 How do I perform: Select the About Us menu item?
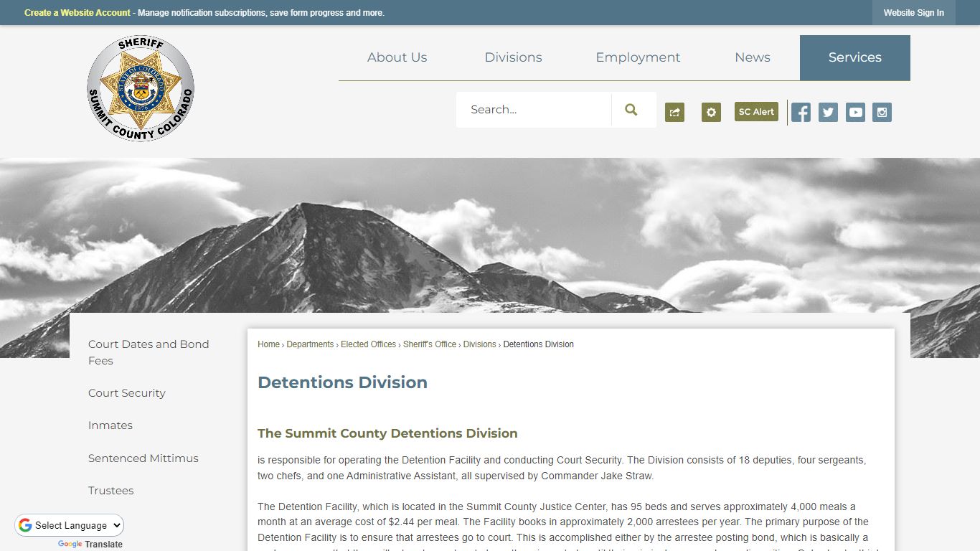coord(397,57)
